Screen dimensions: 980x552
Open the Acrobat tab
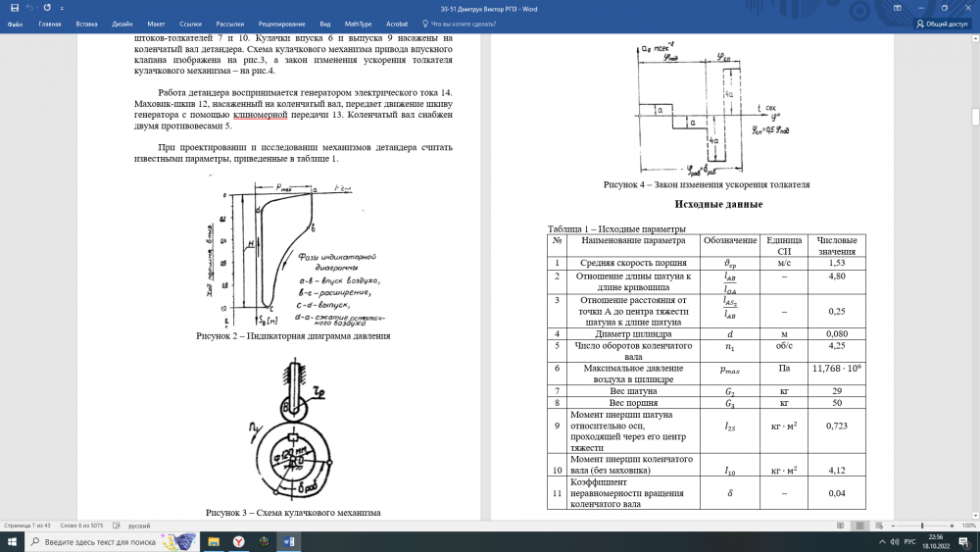pyautogui.click(x=397, y=24)
